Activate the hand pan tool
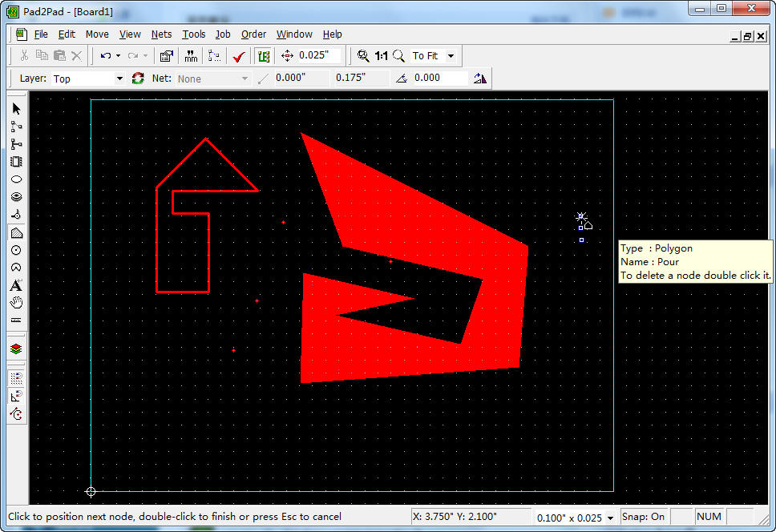The height and width of the screenshot is (532, 776). tap(16, 302)
